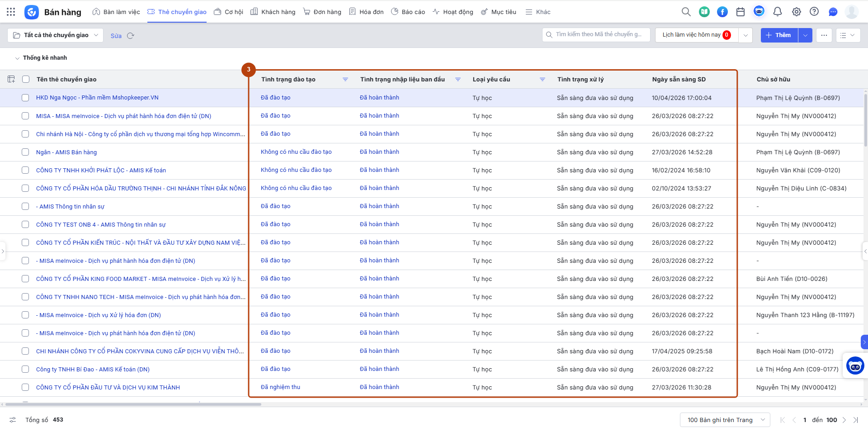Open the apps grid launcher
Image resolution: width=868 pixels, height=432 pixels.
[11, 12]
